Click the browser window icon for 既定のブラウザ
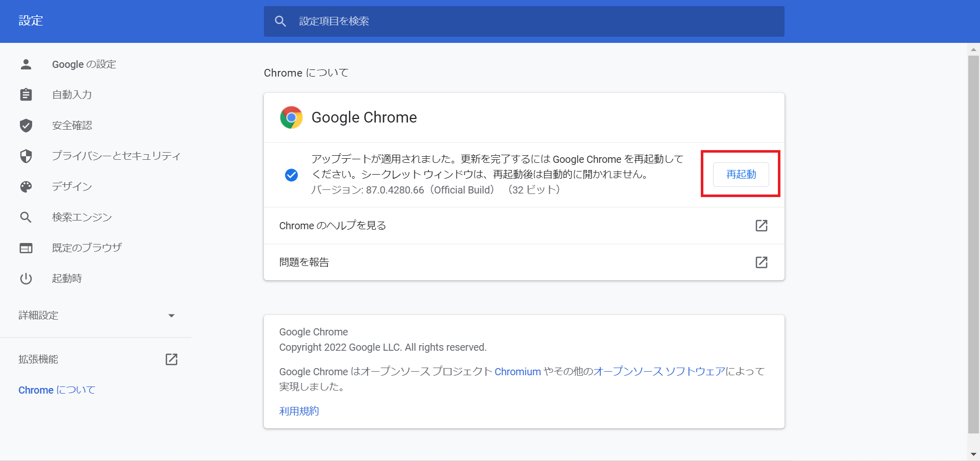 pyautogui.click(x=26, y=248)
